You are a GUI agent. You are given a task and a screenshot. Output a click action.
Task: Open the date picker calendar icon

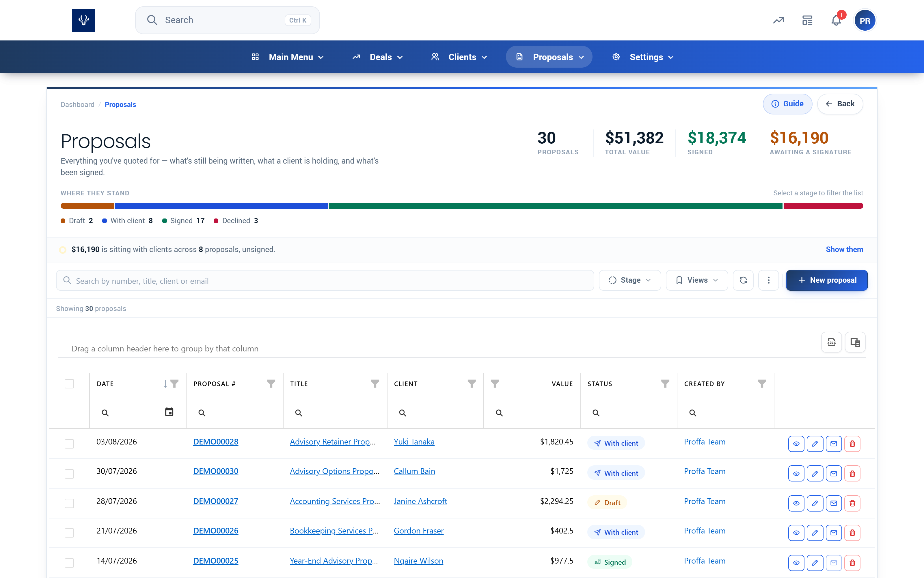point(169,412)
